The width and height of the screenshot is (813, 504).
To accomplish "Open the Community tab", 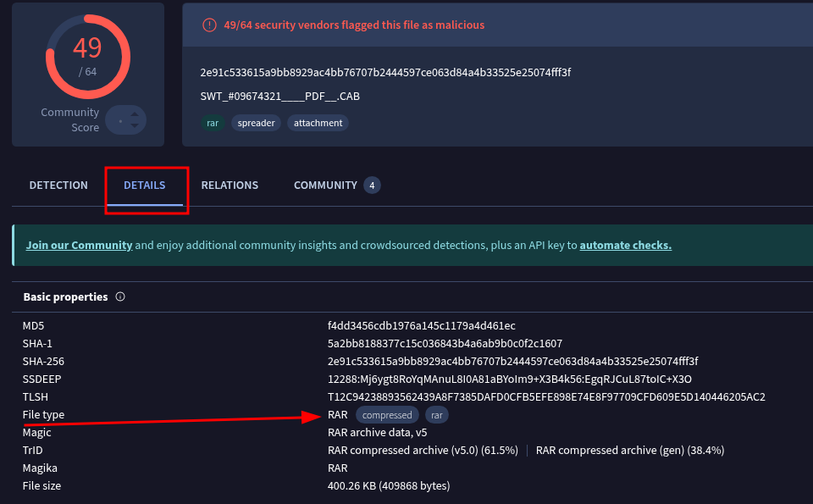I will tap(325, 186).
